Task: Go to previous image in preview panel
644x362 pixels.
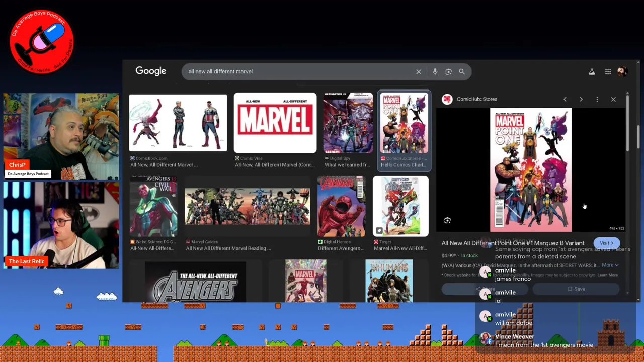Action: point(565,99)
